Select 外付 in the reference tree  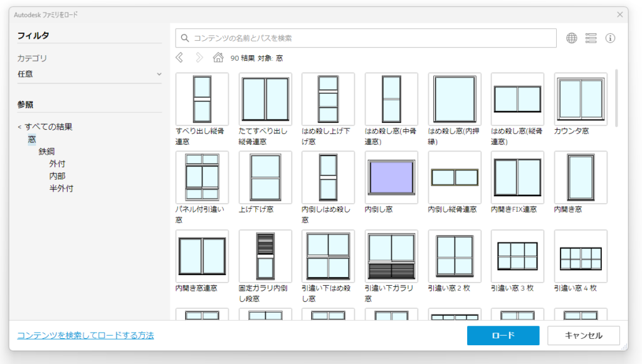point(57,164)
